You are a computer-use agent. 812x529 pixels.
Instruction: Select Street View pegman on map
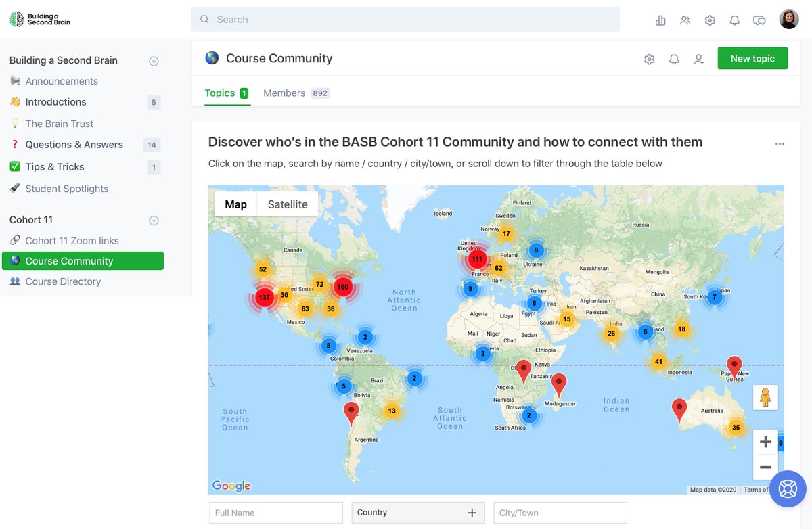point(765,398)
